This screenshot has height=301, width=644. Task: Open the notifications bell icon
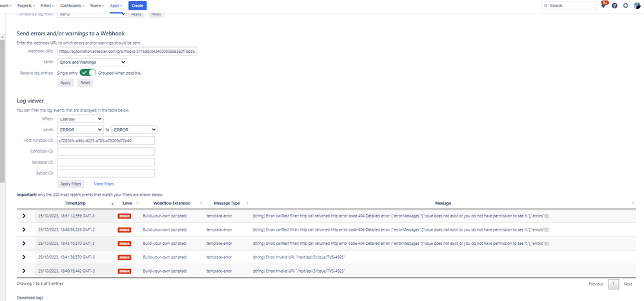coord(603,6)
